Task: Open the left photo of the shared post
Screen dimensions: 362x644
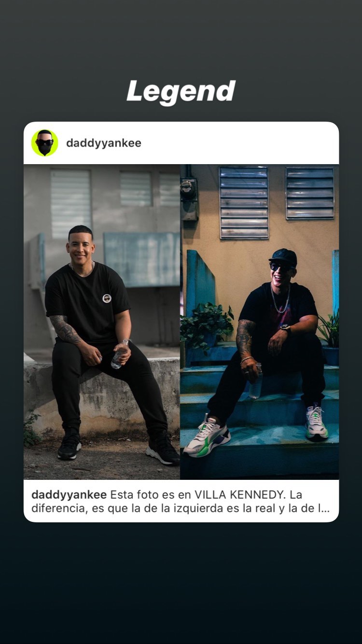Action: click(x=102, y=322)
